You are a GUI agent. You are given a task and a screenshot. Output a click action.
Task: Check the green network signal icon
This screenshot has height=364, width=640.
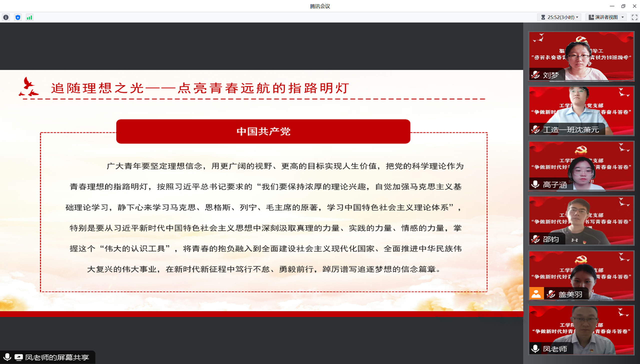pyautogui.click(x=30, y=17)
